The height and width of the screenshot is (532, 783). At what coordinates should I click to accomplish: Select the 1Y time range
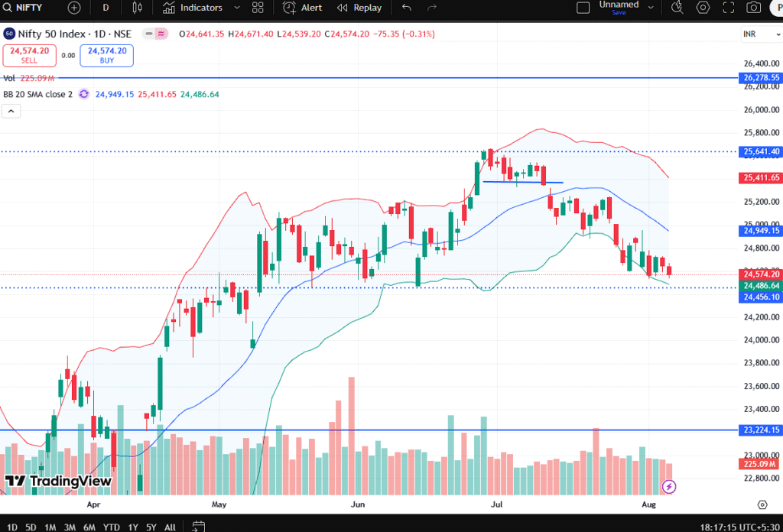pyautogui.click(x=134, y=527)
